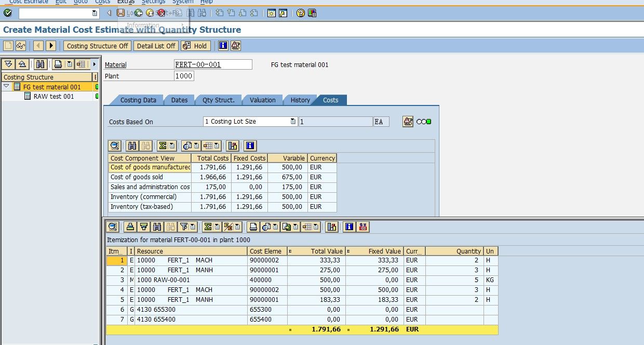Viewport: 644px width, 345px height.
Task: Click the red Cancel icon
Action: tap(162, 13)
